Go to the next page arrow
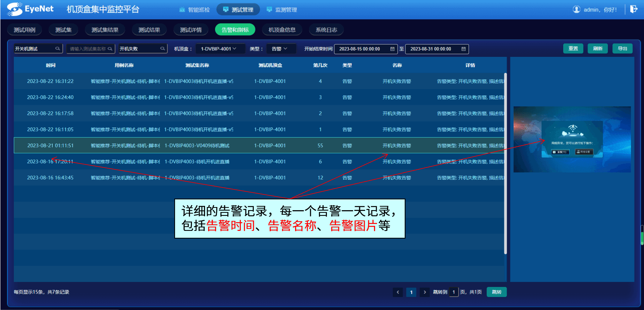Screen dimensions: 644x310 pos(425,292)
